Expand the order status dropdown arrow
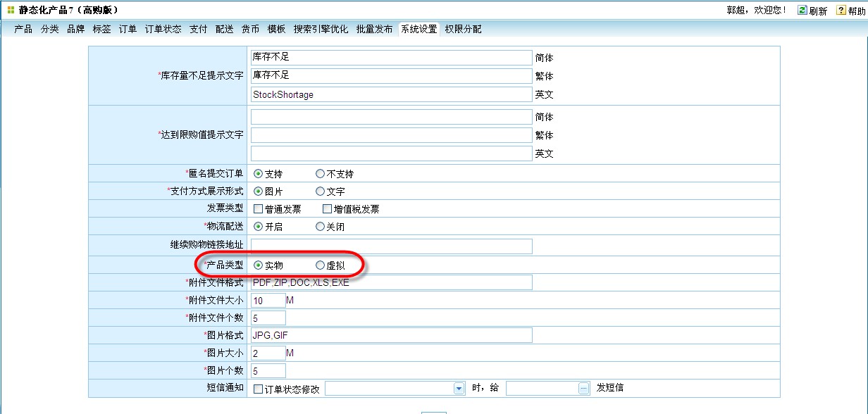Image resolution: width=868 pixels, height=414 pixels. 459,388
